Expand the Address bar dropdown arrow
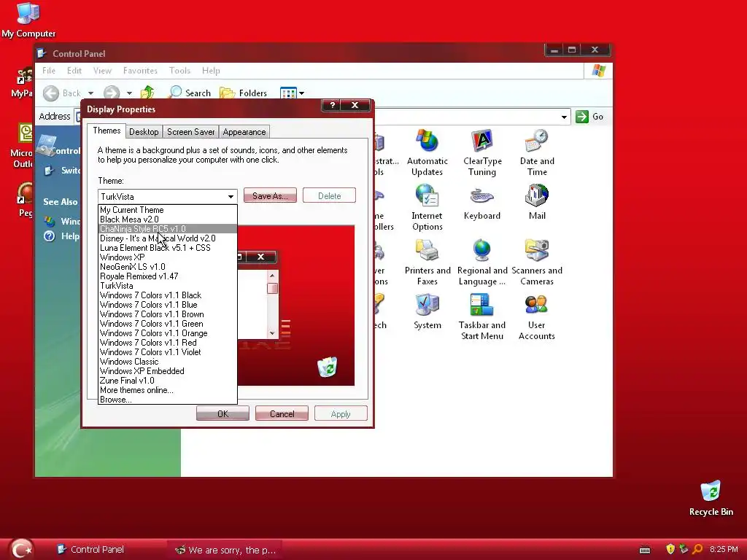Screen dimensions: 747x560 click(x=564, y=117)
